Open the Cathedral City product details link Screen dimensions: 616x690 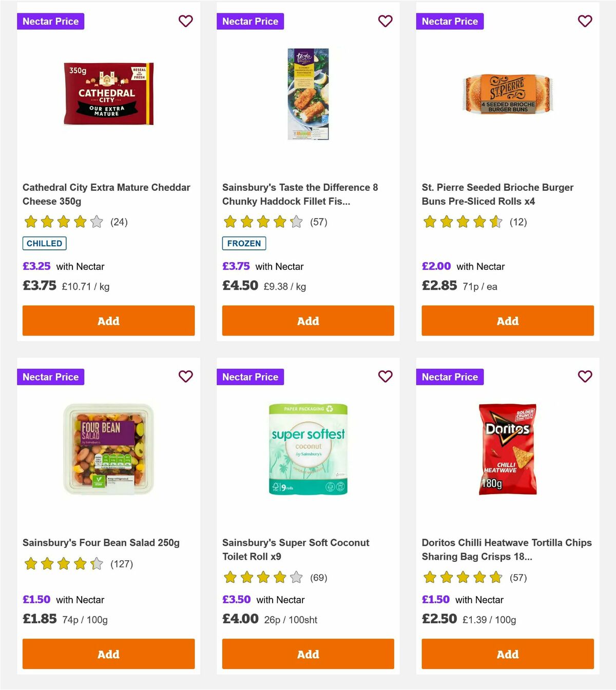click(x=106, y=194)
